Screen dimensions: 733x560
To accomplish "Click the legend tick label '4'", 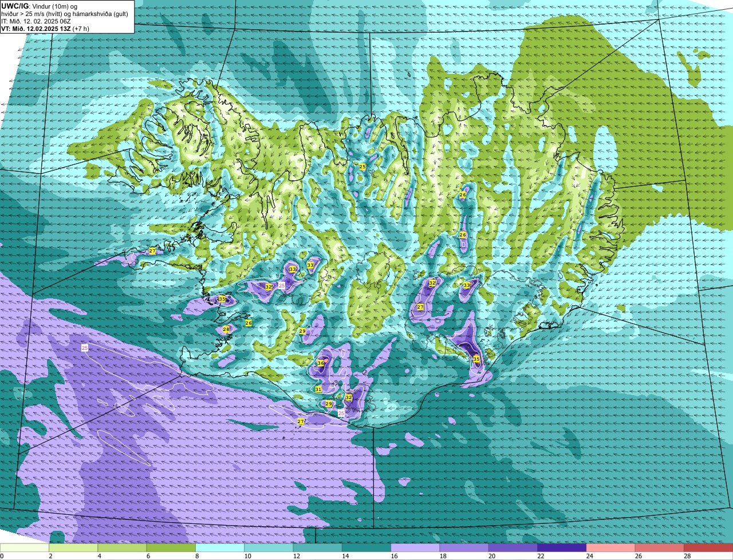I will click(x=99, y=556).
